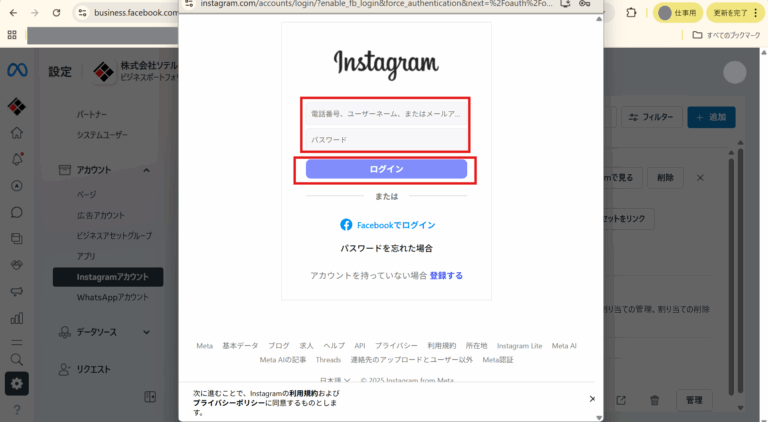Click the Chrome extensions puzzle icon

pos(631,13)
